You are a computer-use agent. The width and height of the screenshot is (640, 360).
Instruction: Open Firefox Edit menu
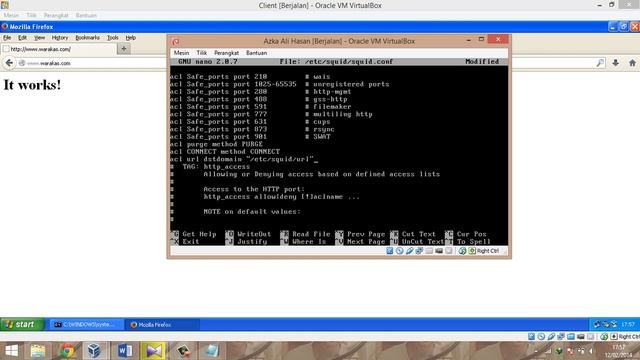pos(22,38)
